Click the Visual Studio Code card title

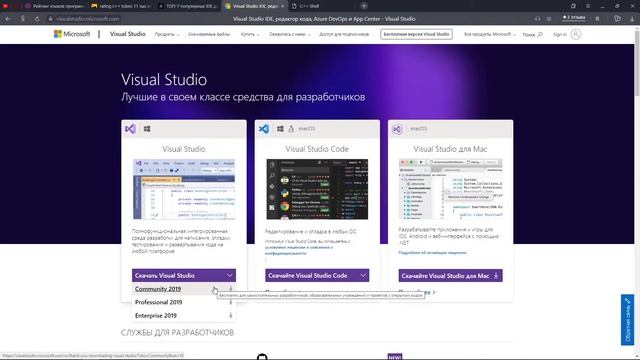317,149
